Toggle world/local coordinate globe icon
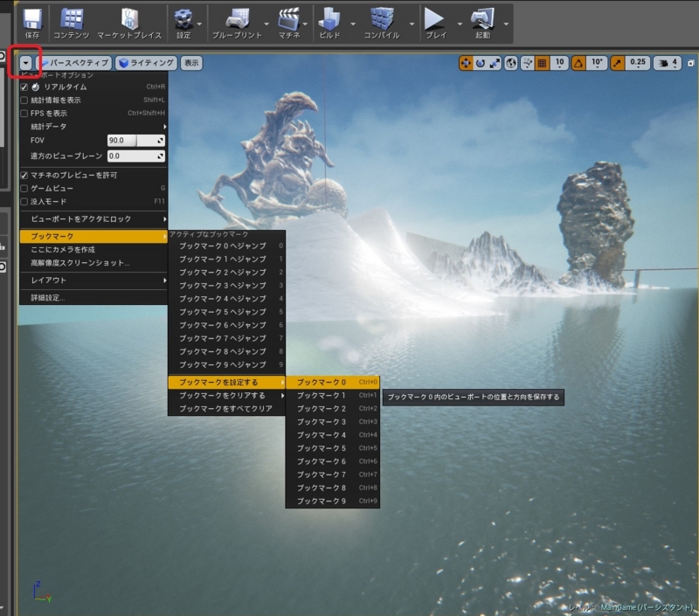 (511, 63)
